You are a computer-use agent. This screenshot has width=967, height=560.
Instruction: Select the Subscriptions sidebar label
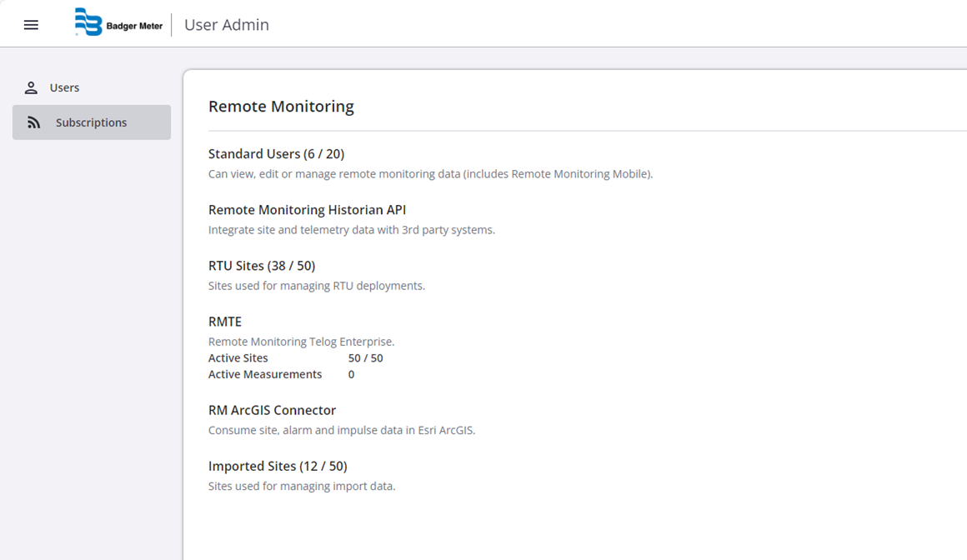tap(91, 122)
